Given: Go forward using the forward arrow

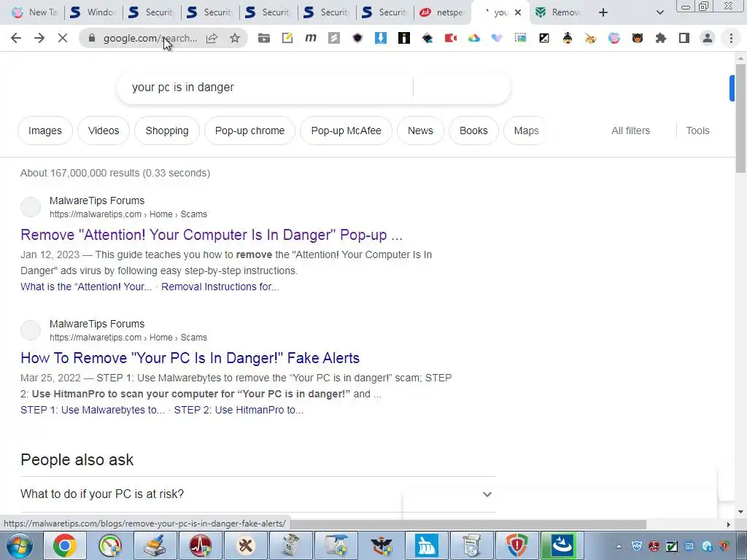Looking at the screenshot, I should point(39,38).
